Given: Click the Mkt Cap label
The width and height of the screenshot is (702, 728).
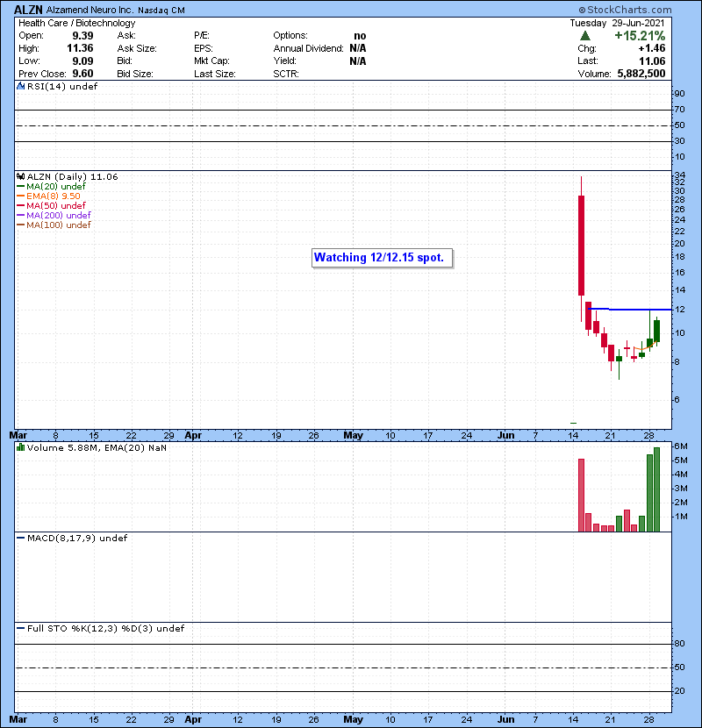Looking at the screenshot, I should (211, 61).
